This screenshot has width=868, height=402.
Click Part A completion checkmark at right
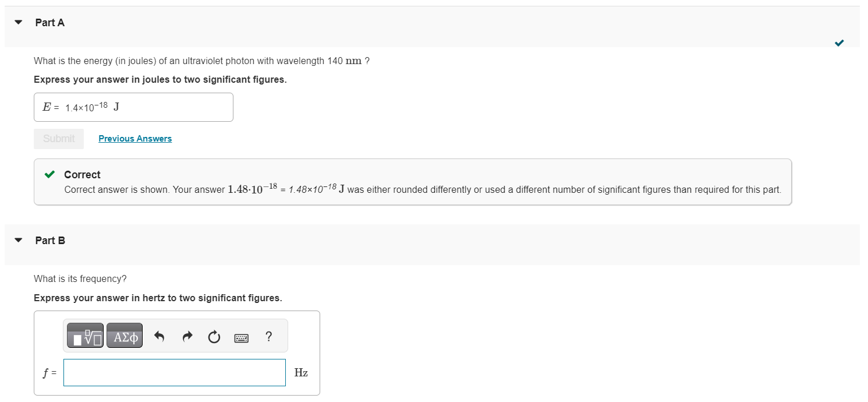coord(839,43)
